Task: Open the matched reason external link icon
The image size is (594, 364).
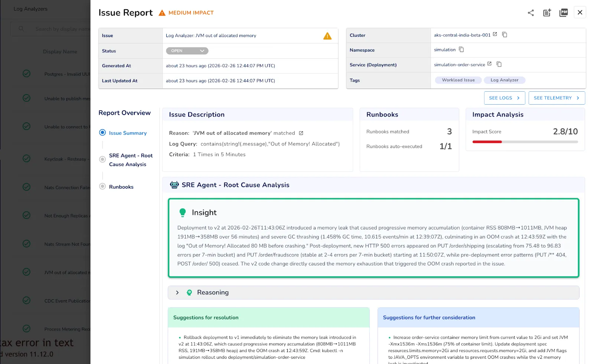Action: [301, 133]
